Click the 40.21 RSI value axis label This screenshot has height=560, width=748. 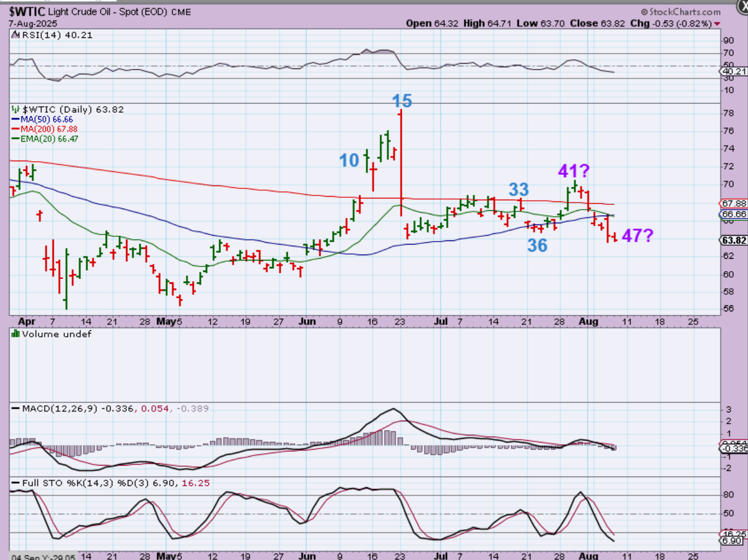pos(733,71)
